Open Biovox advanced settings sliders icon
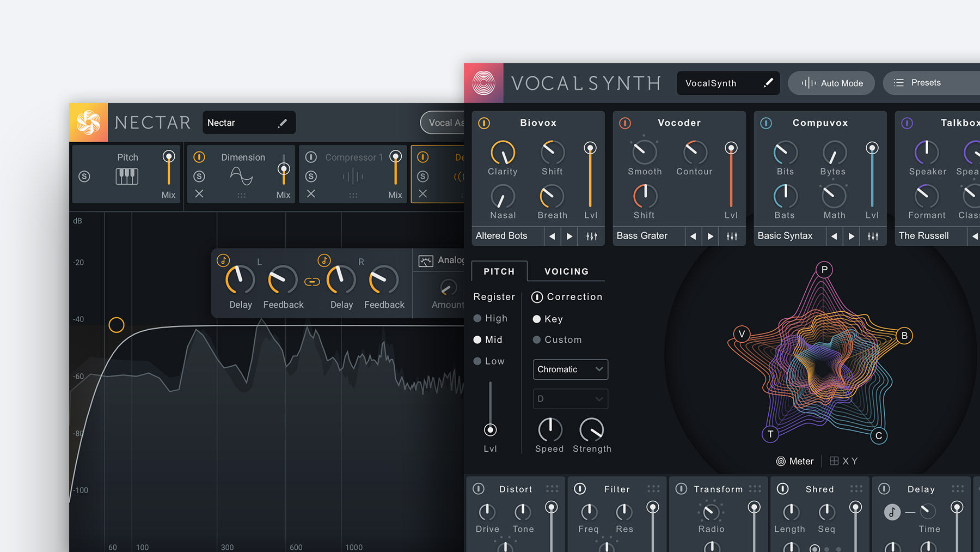 tap(592, 236)
